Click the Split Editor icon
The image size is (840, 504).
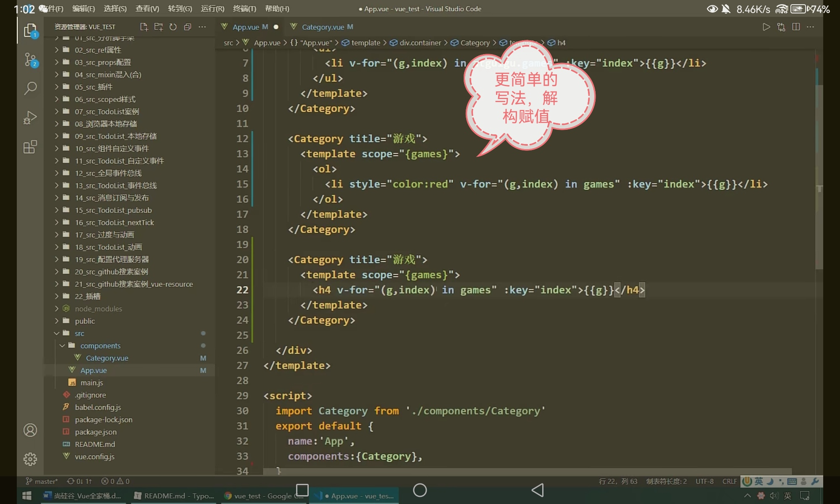point(795,27)
